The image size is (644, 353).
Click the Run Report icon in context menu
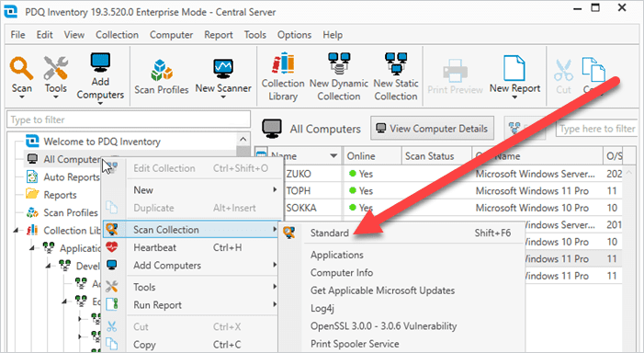coord(112,304)
